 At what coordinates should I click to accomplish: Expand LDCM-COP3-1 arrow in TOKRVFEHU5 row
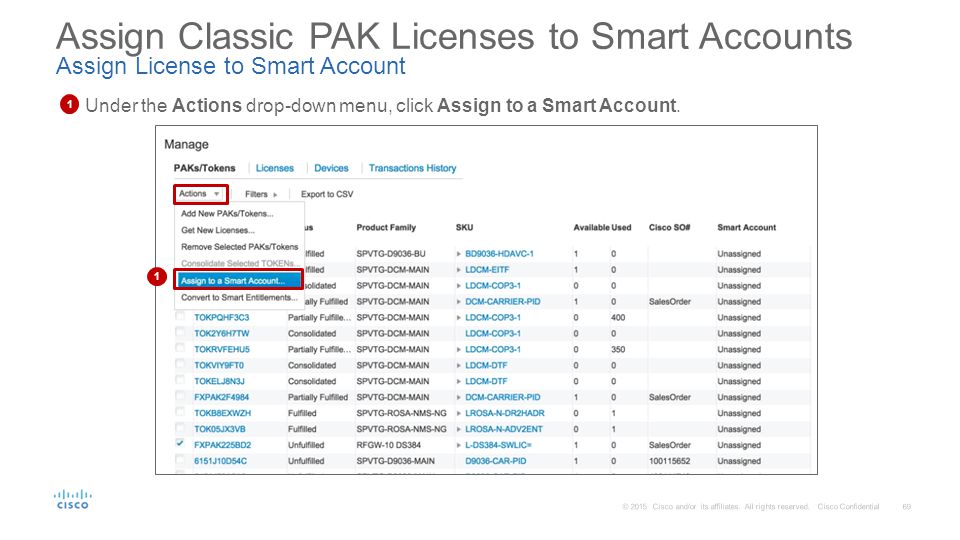[459, 350]
